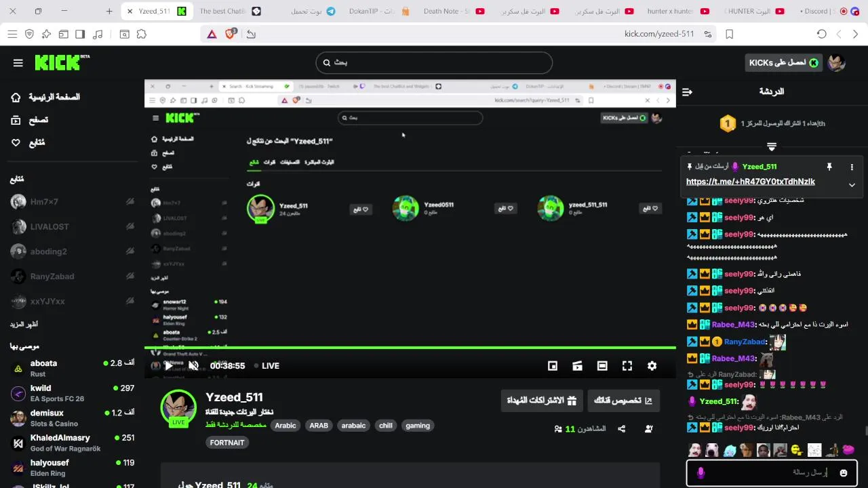Image resolution: width=868 pixels, height=488 pixels.
Task: Select the gaming tag
Action: point(418,426)
